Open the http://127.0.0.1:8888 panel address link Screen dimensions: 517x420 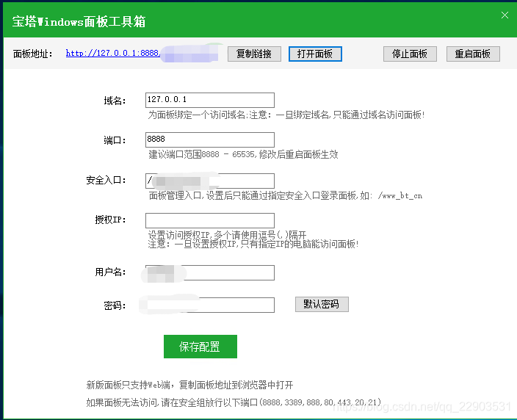coord(113,53)
